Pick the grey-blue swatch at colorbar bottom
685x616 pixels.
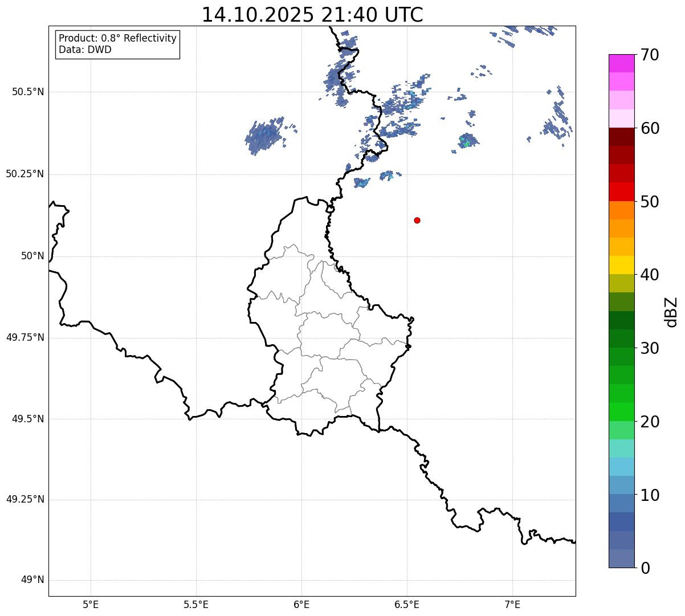click(x=621, y=558)
